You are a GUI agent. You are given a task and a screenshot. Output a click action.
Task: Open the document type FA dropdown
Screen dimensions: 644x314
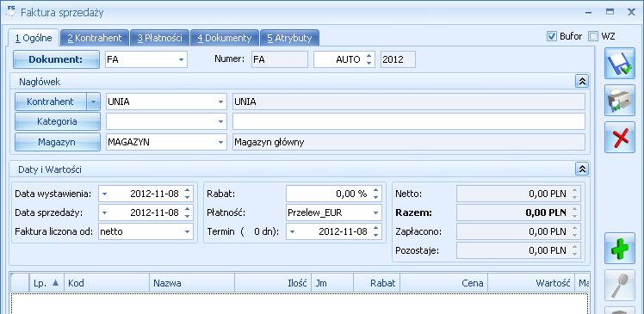pyautogui.click(x=181, y=59)
